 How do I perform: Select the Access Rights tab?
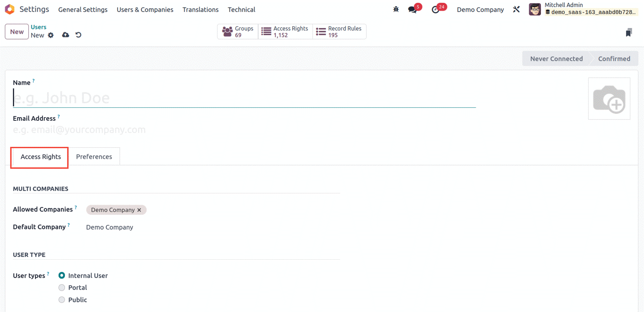(41, 157)
